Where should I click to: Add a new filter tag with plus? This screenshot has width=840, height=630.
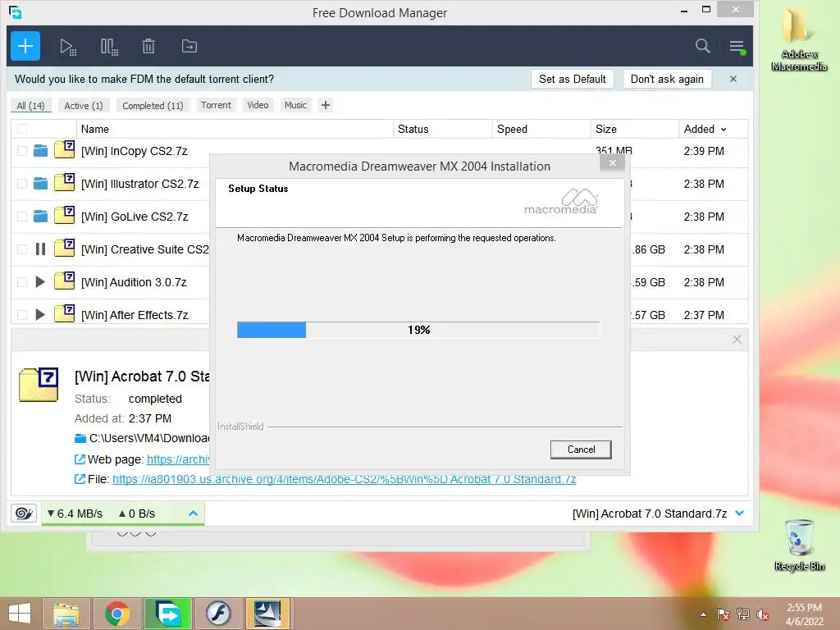coord(325,105)
